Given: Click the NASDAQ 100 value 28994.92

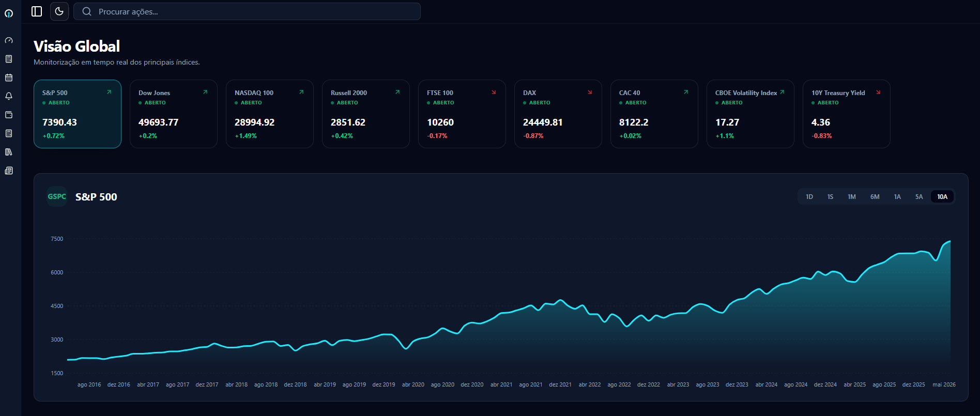Looking at the screenshot, I should 254,122.
